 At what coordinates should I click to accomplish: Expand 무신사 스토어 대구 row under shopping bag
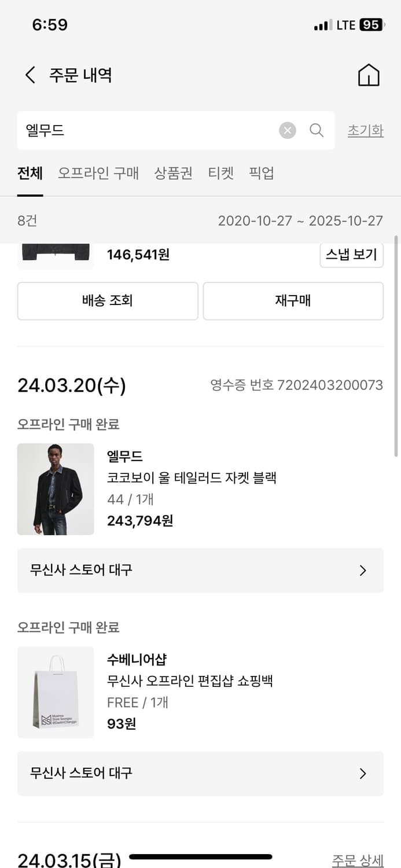[200, 774]
